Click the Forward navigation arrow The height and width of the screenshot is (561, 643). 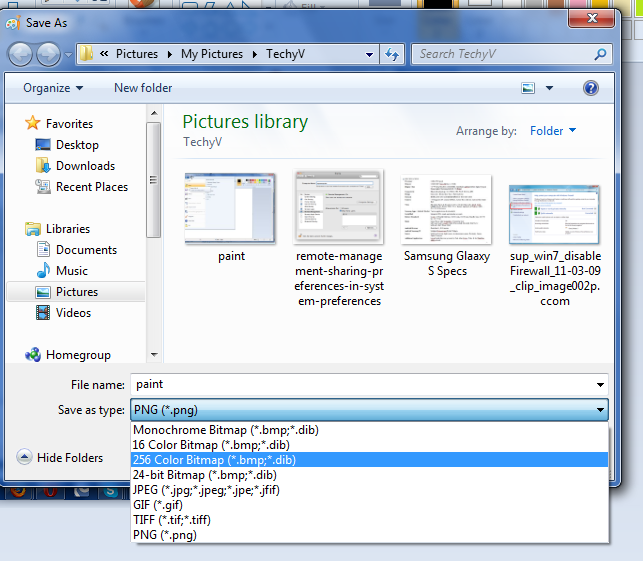click(49, 54)
